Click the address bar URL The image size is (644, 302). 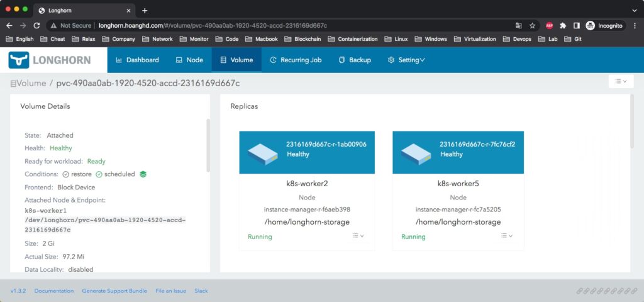point(213,25)
